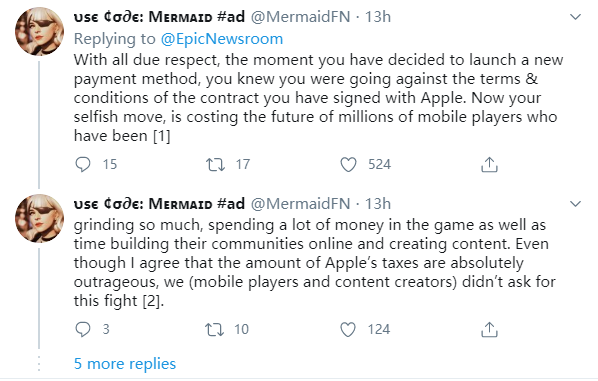Open the first tweet's 13h timestamp
The height and width of the screenshot is (381, 598).
tap(378, 17)
